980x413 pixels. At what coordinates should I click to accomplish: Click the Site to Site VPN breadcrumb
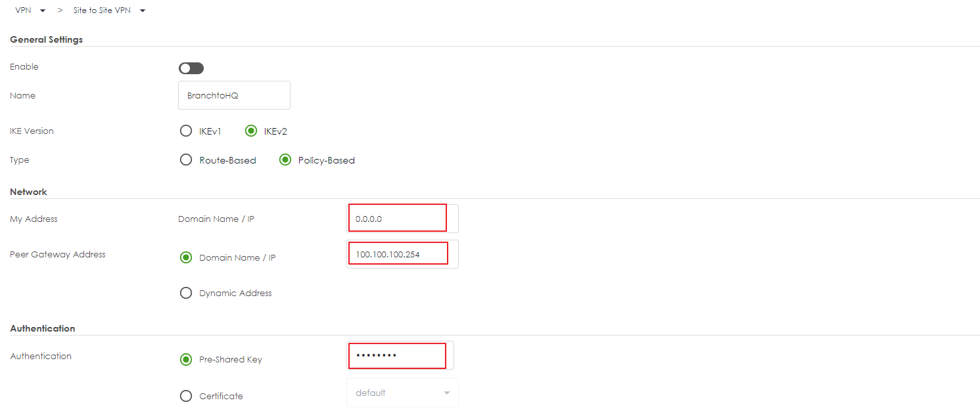click(x=103, y=11)
